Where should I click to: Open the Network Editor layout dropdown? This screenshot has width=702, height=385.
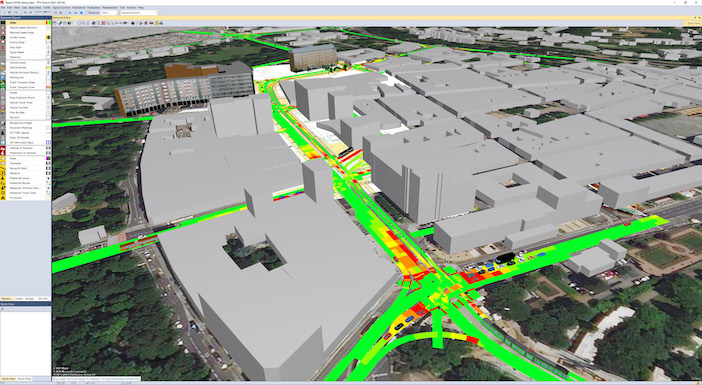139,13
